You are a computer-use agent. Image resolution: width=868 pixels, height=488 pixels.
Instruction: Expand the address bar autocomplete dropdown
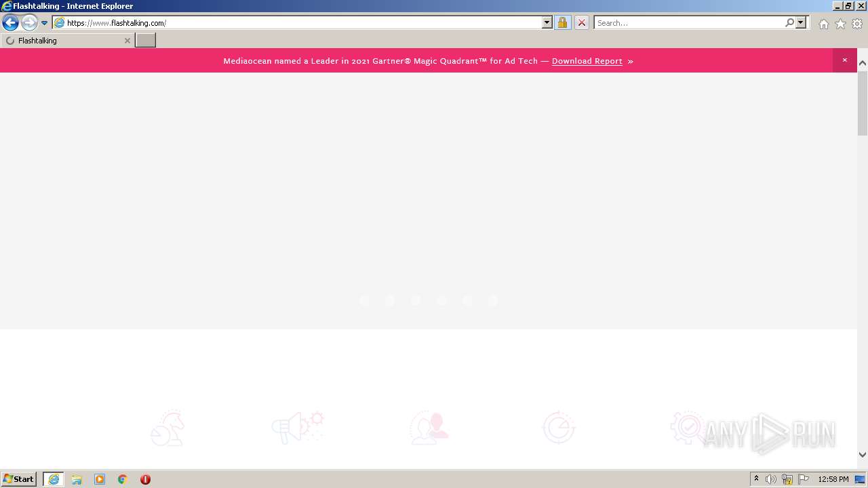pos(547,23)
